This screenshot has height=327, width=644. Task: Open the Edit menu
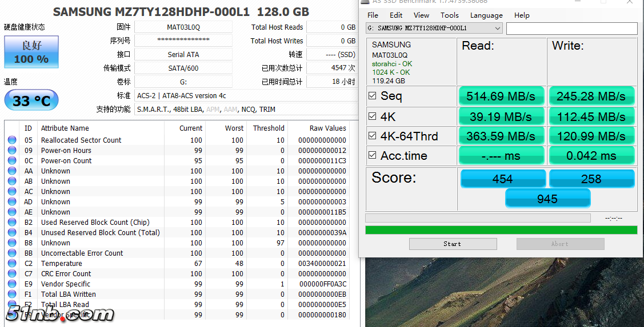coord(396,15)
